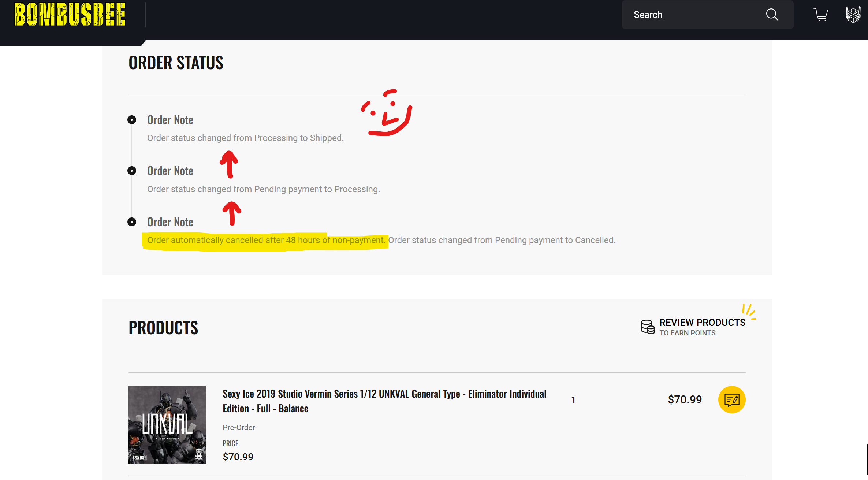The height and width of the screenshot is (480, 868).
Task: Click the 'Pre-Order' label
Action: point(239,428)
